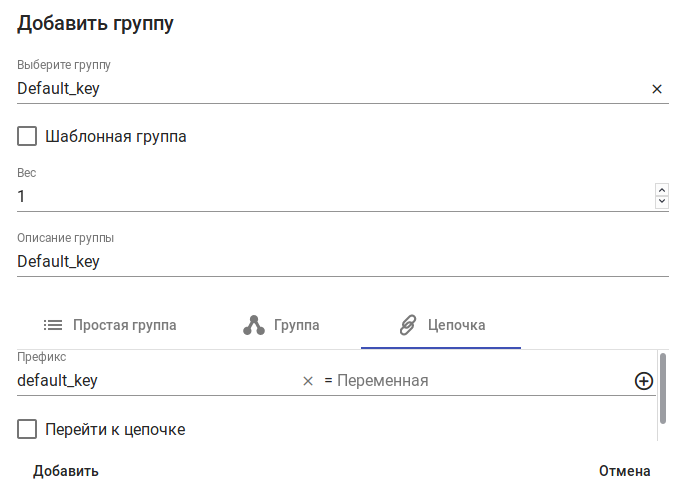Image resolution: width=684 pixels, height=488 pixels.
Task: Select the Цепочка tab
Action: (x=441, y=325)
